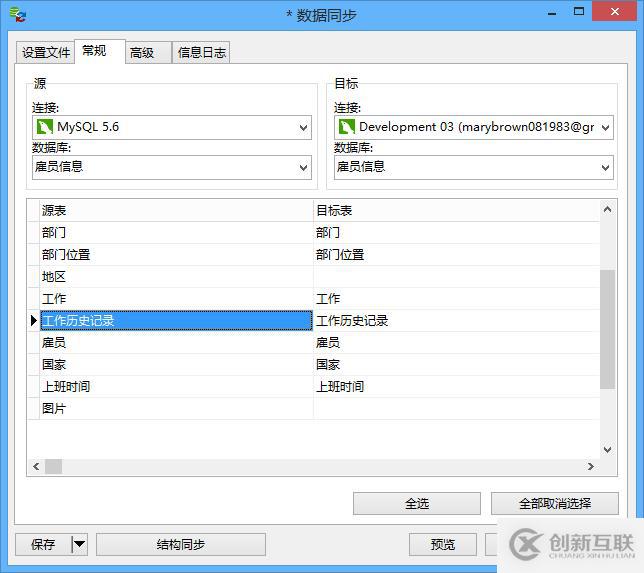Viewport: 644px width, 573px height.
Task: Click the empty target cell for 地区
Action: pos(457,276)
